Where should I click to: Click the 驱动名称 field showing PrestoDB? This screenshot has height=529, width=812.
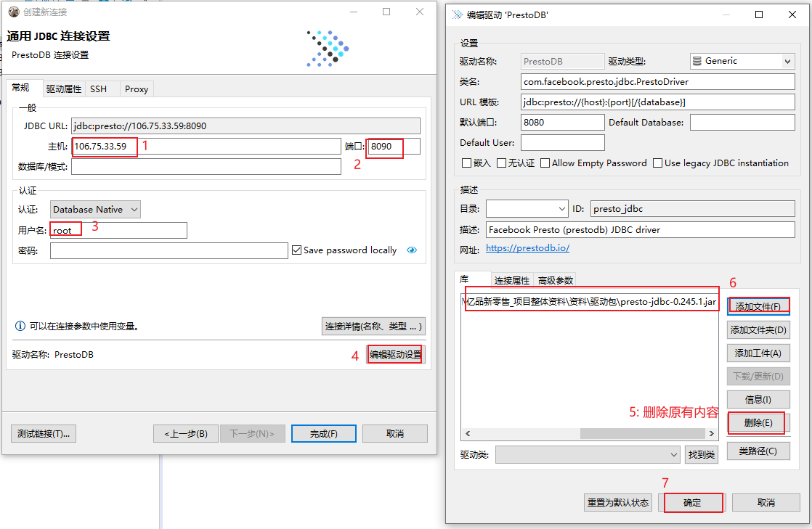[x=562, y=62]
